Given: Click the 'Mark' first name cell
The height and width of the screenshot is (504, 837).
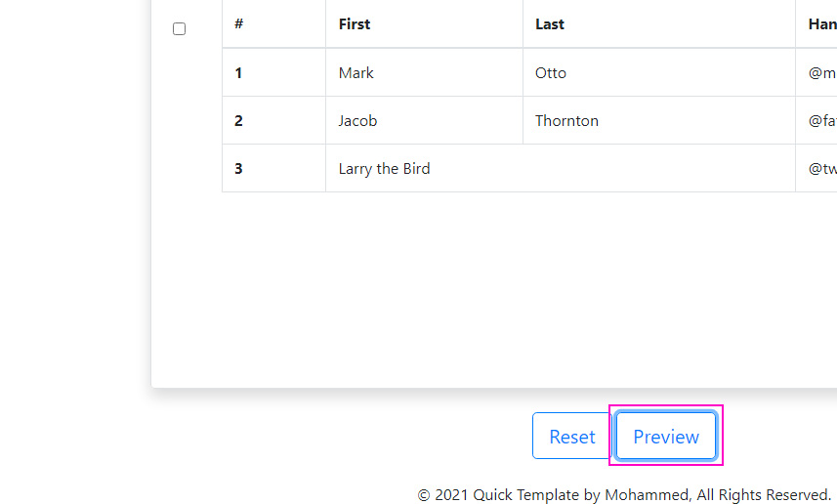Looking at the screenshot, I should click(356, 73).
